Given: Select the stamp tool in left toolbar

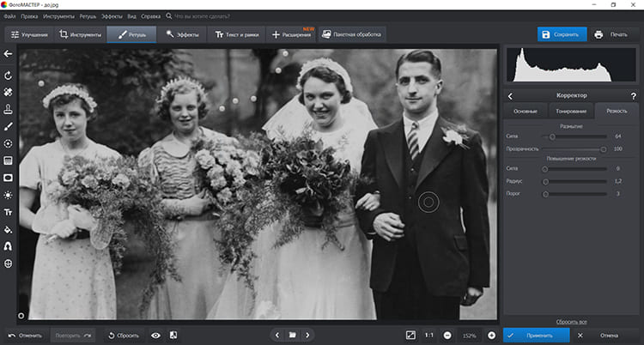Looking at the screenshot, I should click(x=8, y=109).
